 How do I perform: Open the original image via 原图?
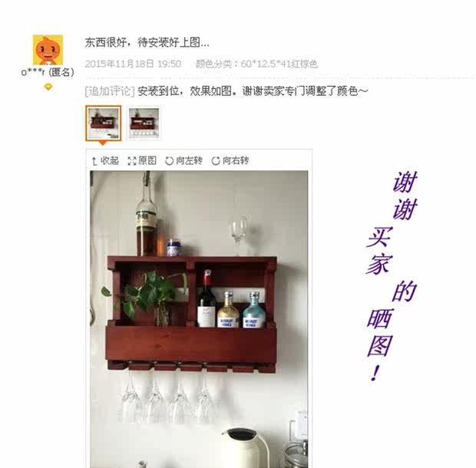point(147,160)
